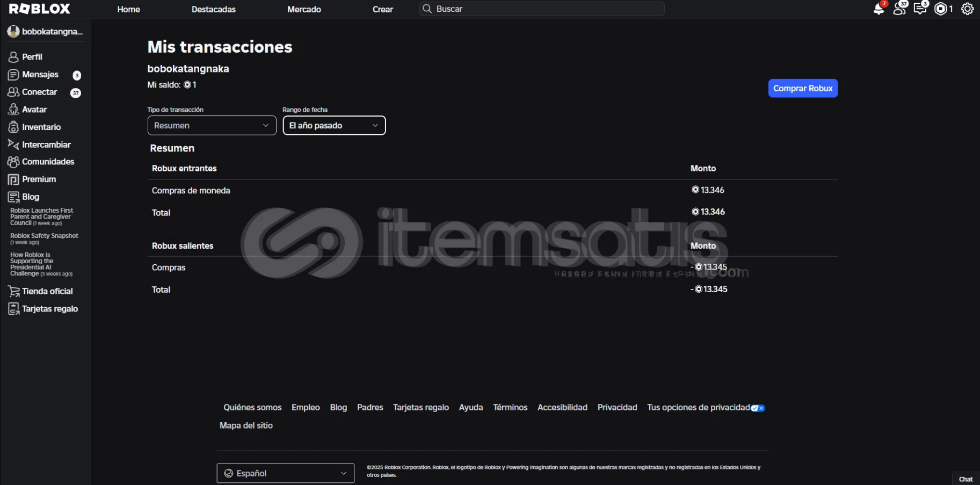Open the Roblox Safety Snapshot blog post
The image size is (980, 485).
coord(44,238)
